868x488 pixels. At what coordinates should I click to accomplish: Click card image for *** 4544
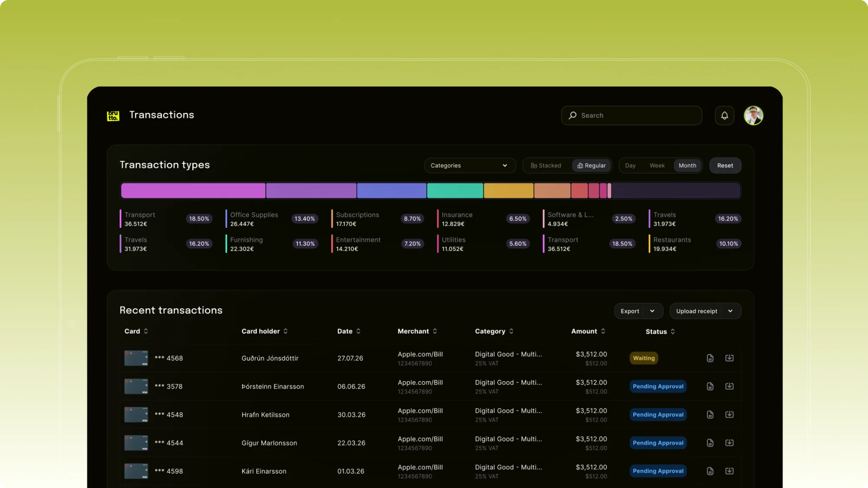click(x=136, y=443)
